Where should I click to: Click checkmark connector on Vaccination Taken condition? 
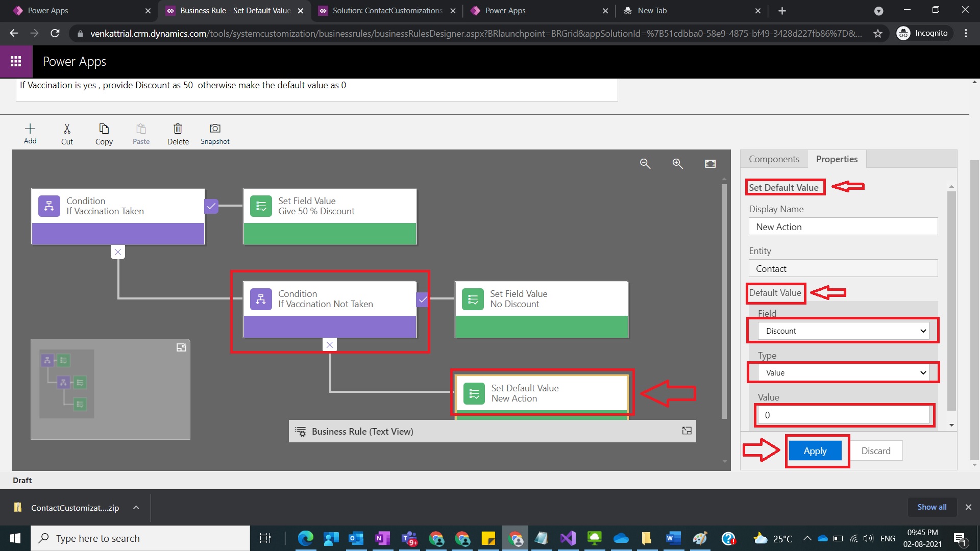[211, 206]
